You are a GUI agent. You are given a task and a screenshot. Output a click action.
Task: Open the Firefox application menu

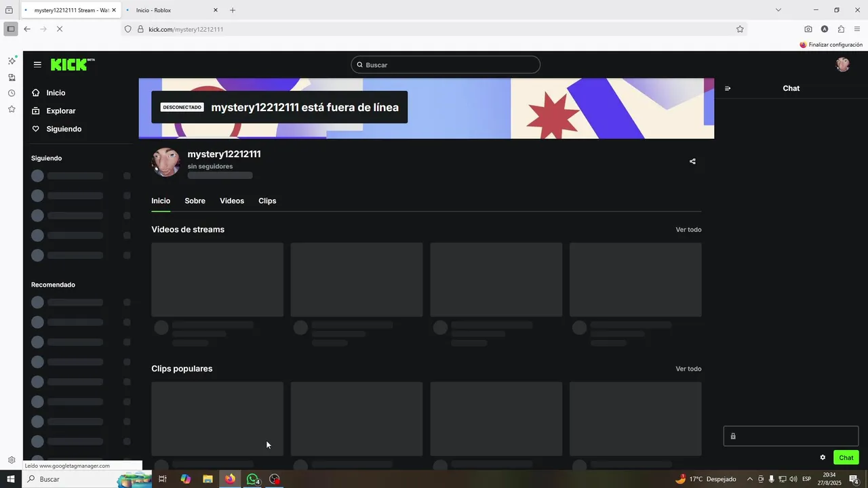point(857,29)
